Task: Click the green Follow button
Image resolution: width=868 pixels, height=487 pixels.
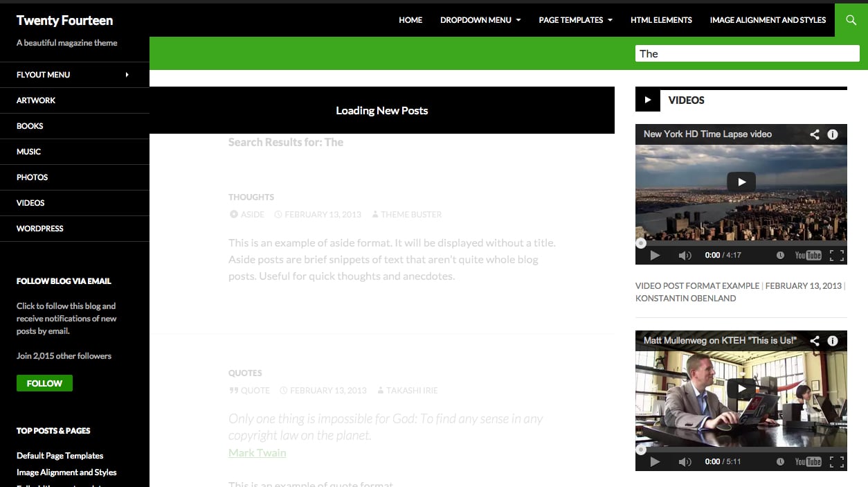Action: point(44,383)
